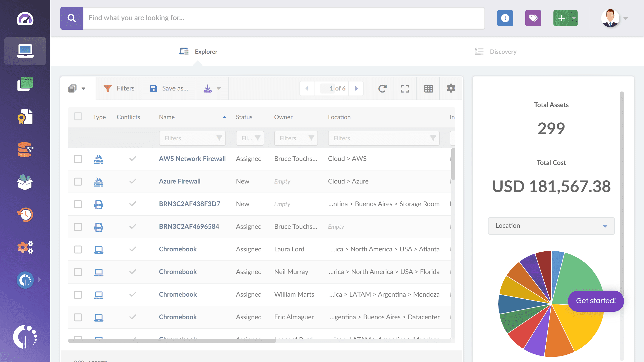Tick the Azure Firewall row checkbox
The width and height of the screenshot is (644, 362).
(78, 182)
